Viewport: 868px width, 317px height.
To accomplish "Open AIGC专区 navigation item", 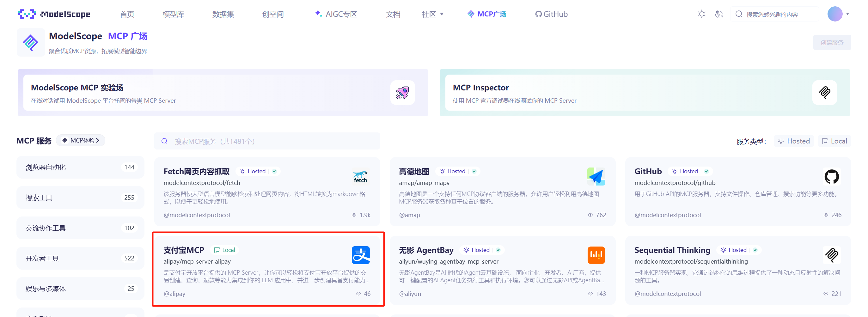I will point(336,14).
